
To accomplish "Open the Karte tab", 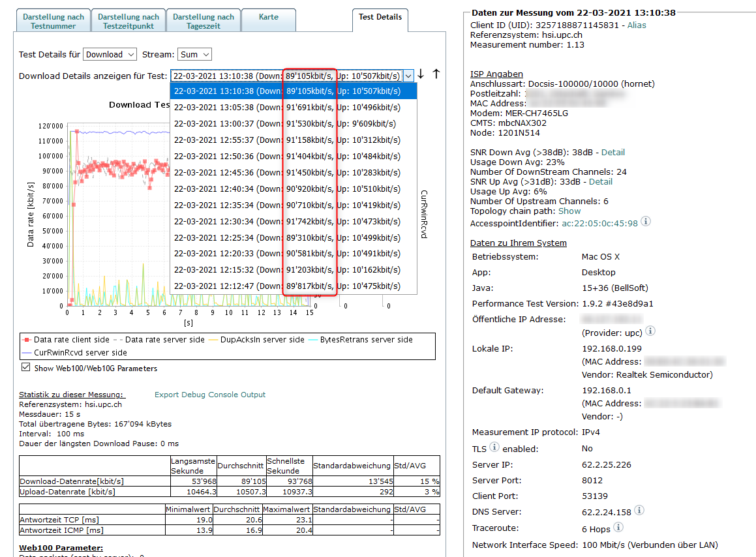I will (x=268, y=21).
